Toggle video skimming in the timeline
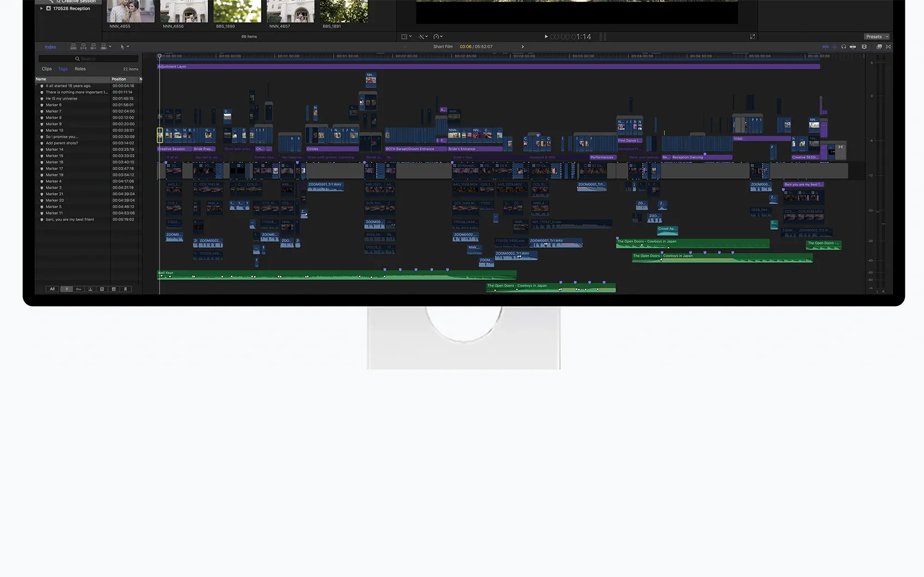Image resolution: width=924 pixels, height=577 pixels. pos(825,47)
